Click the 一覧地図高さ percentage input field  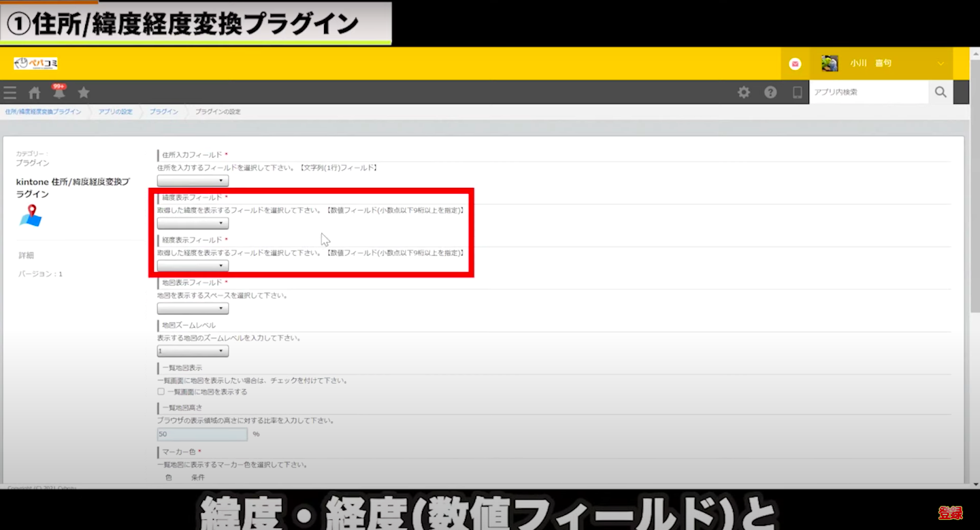[202, 434]
